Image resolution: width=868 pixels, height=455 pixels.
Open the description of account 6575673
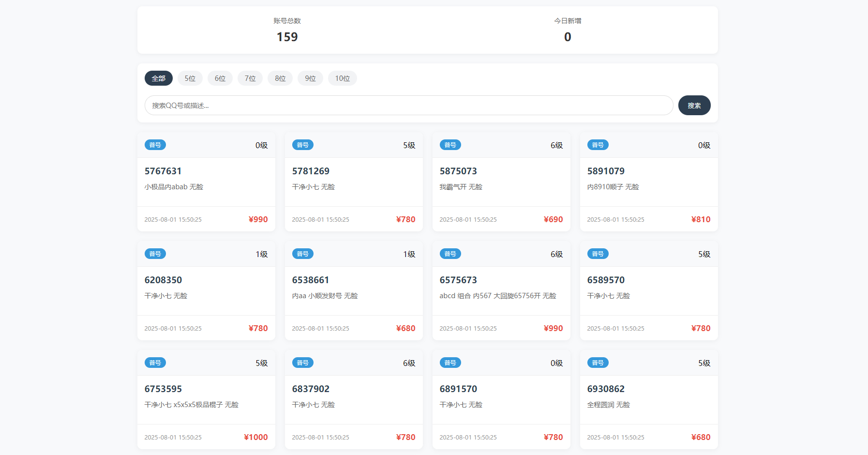[497, 296]
